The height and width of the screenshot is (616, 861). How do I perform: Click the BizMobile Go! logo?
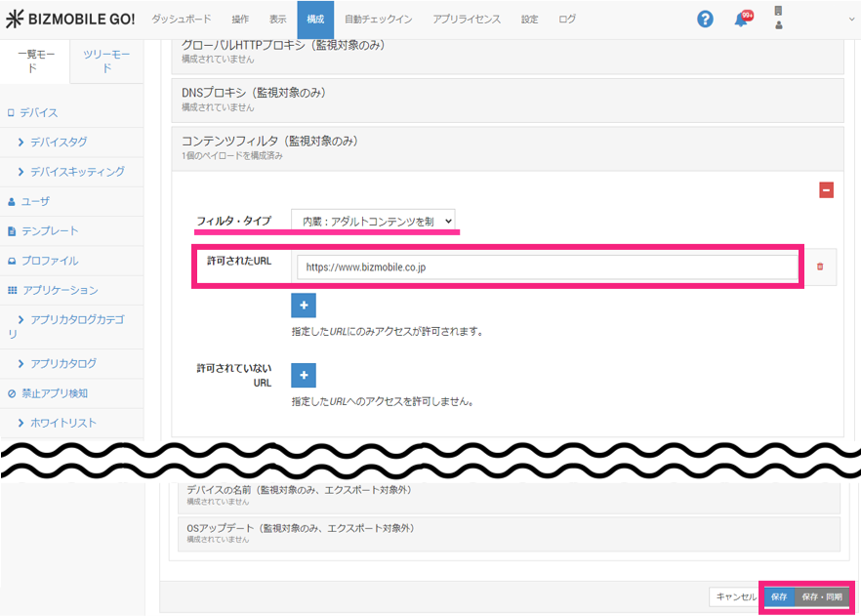pos(70,20)
